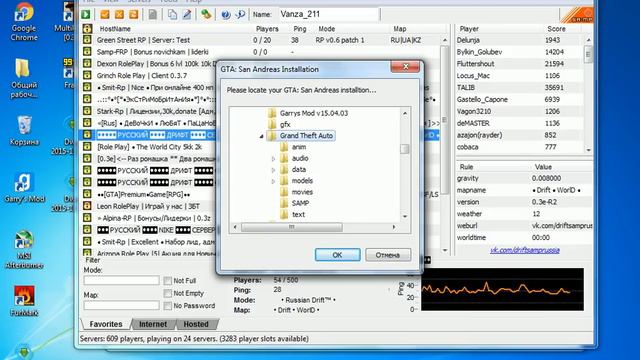Viewport: 640px width, 360px height.
Task: Click the gray page Master List icon
Action: click(x=153, y=14)
